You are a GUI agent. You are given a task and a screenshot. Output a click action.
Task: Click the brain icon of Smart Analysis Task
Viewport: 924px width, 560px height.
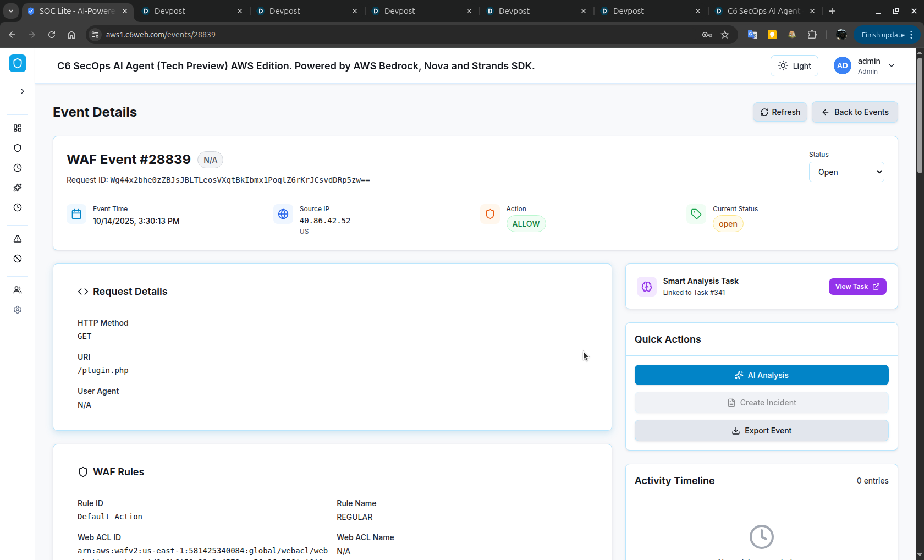[x=647, y=287]
